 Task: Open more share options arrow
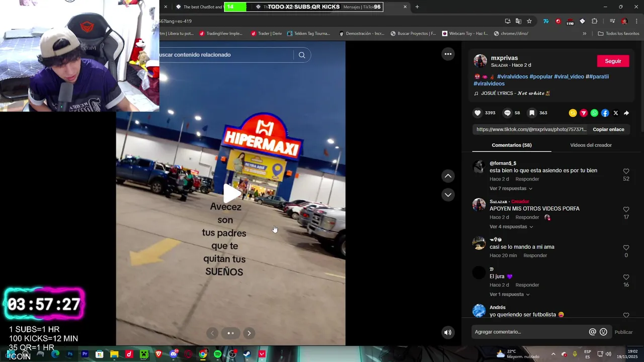[626, 113]
